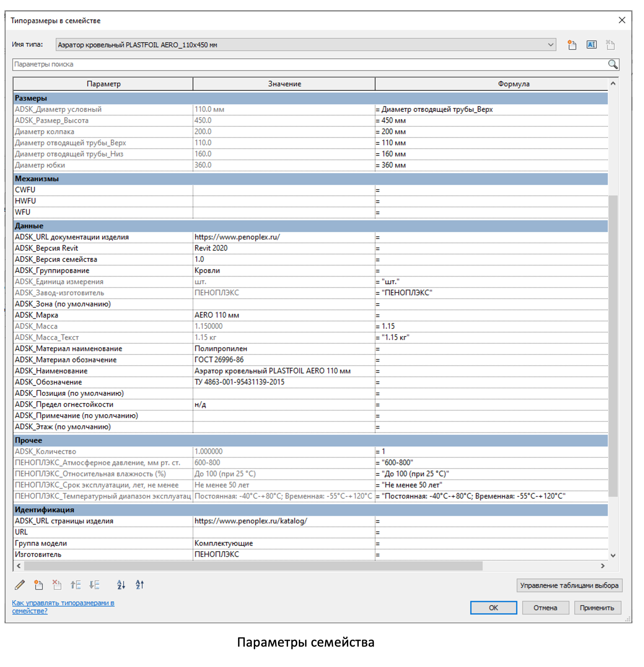Click the formula '= "ПЕНОПЛЭКС"'

coord(491,293)
